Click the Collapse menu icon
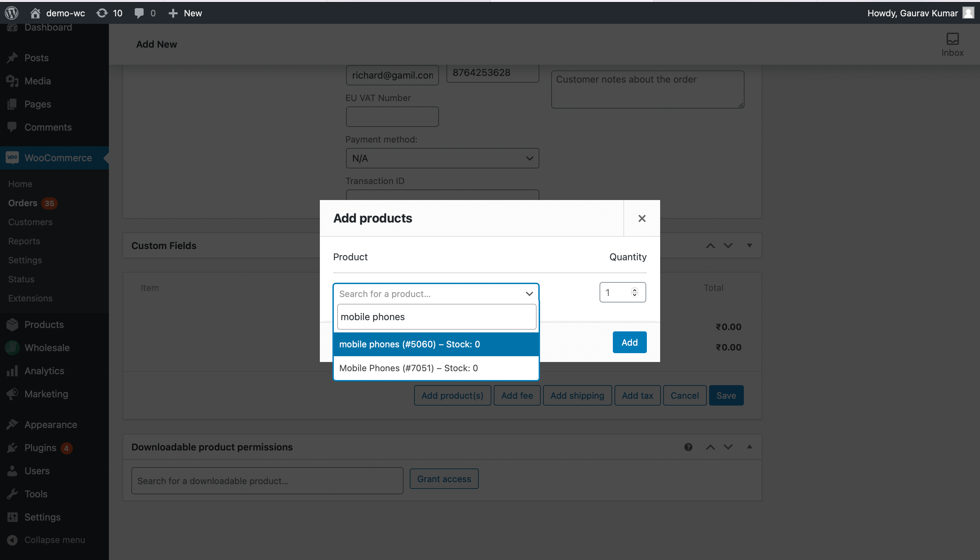 point(12,540)
